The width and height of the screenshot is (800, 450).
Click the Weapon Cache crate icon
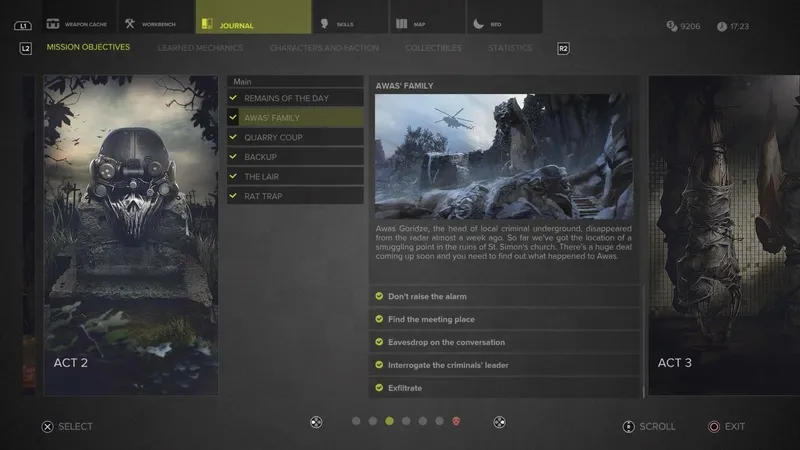[53, 23]
